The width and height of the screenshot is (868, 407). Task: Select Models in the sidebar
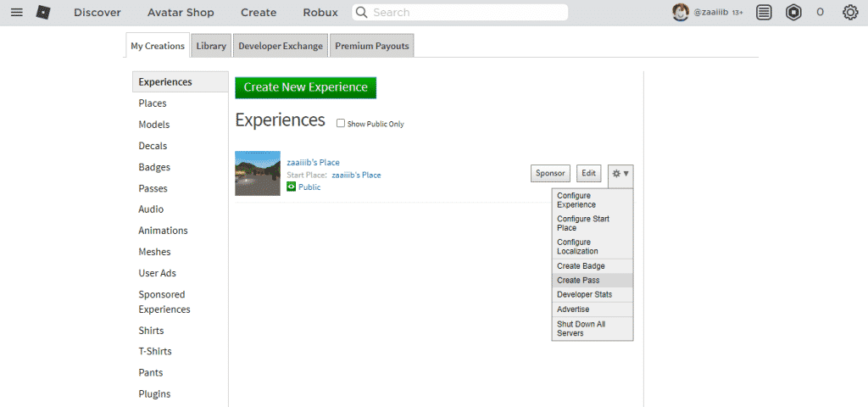tap(154, 125)
